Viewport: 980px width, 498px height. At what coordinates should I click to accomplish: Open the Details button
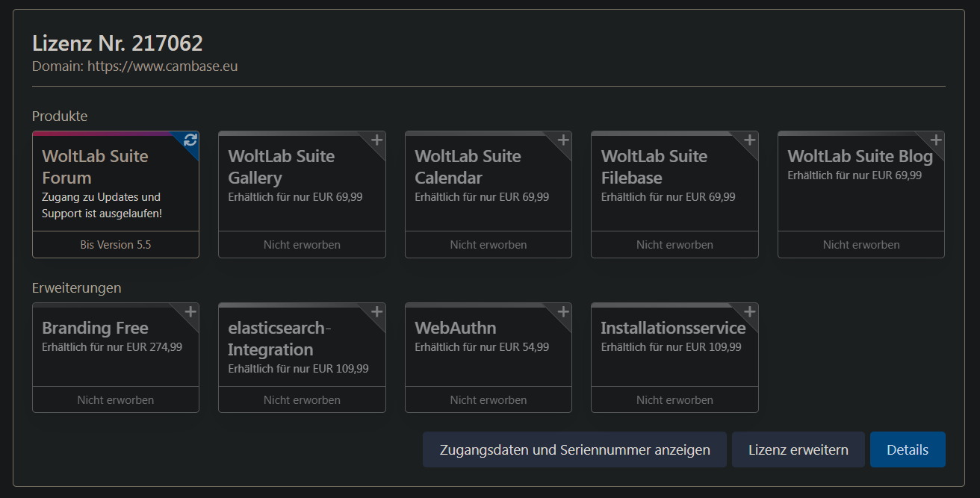pos(908,449)
